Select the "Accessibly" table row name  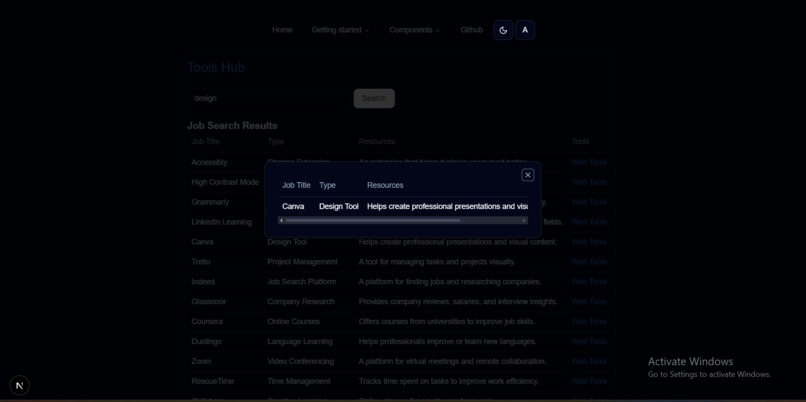209,162
